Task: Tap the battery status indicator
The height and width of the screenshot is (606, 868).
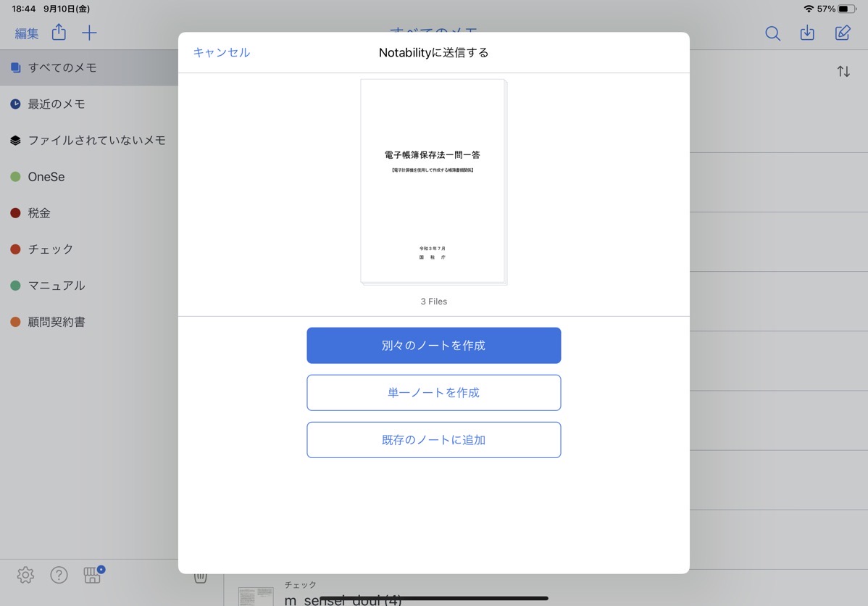Action: pyautogui.click(x=847, y=9)
